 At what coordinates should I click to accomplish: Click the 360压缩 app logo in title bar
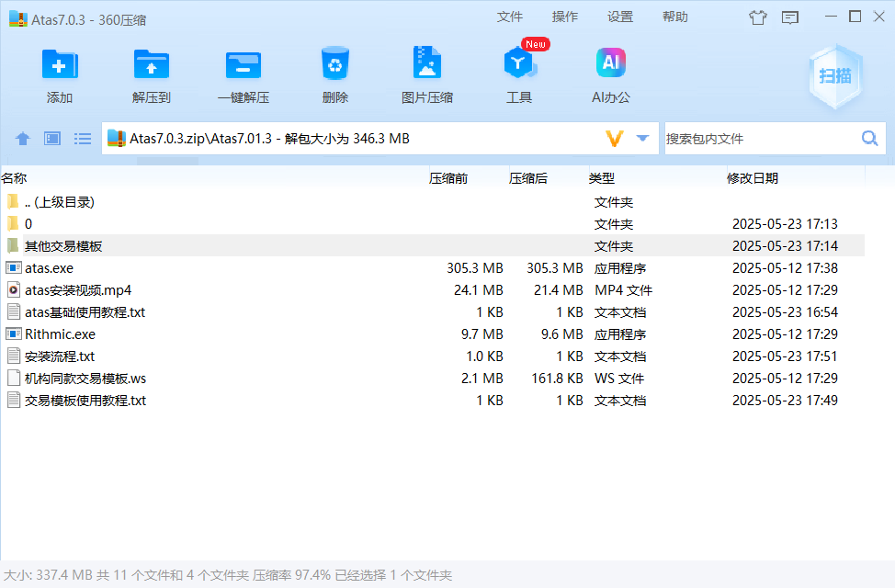[x=18, y=19]
